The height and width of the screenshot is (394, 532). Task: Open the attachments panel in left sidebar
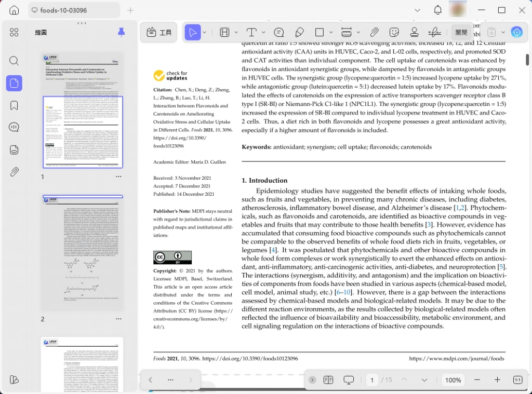tap(14, 172)
